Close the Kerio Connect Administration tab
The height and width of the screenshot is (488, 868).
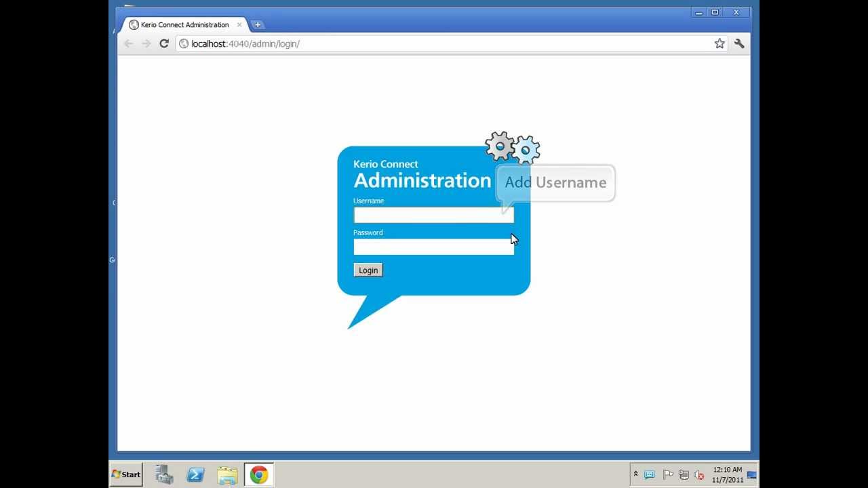[x=239, y=24]
